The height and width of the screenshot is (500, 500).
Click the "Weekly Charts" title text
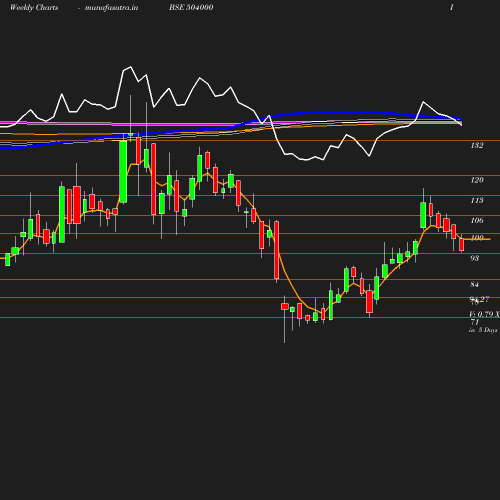tap(34, 8)
